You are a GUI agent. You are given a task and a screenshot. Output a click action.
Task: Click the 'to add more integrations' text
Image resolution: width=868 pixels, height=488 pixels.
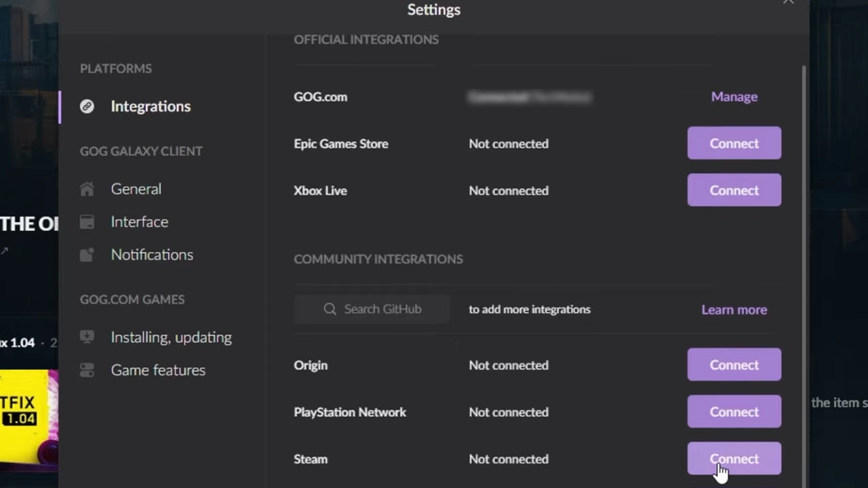click(x=530, y=309)
